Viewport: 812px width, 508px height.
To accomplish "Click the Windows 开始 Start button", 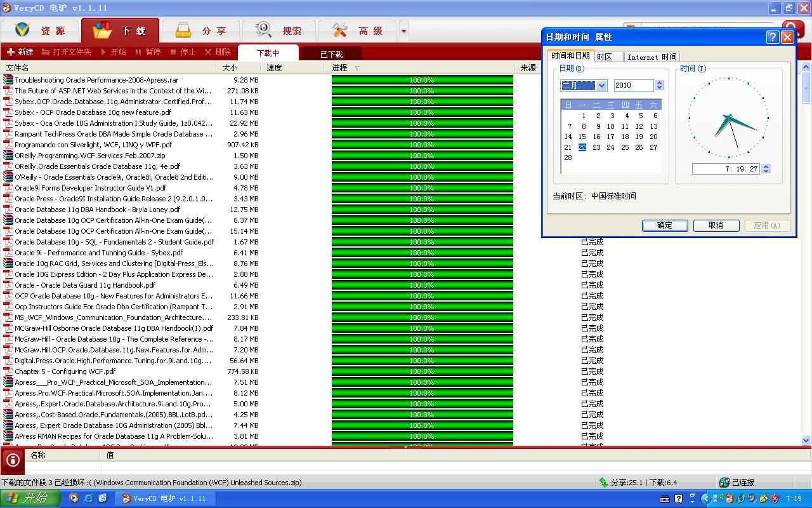I will coord(30,498).
